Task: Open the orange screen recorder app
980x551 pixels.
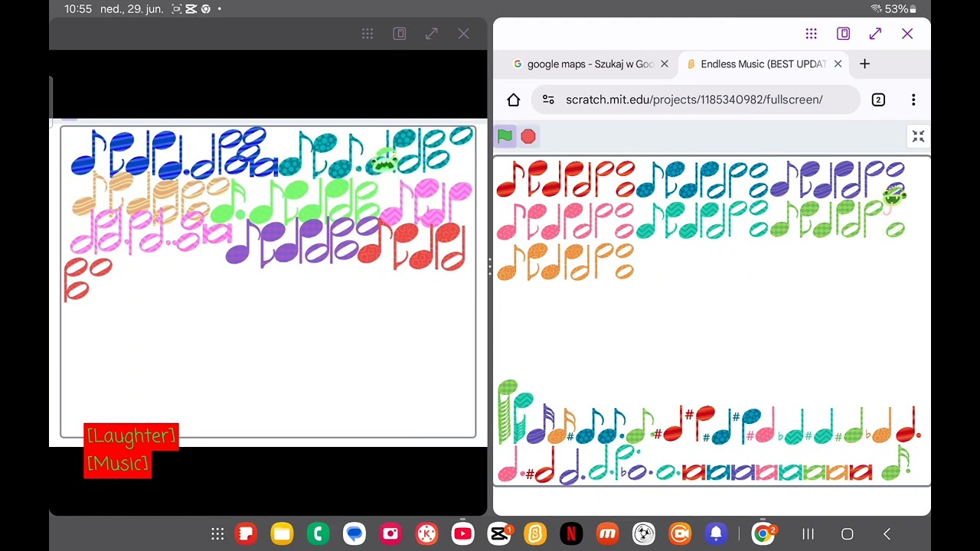Action: click(x=680, y=534)
